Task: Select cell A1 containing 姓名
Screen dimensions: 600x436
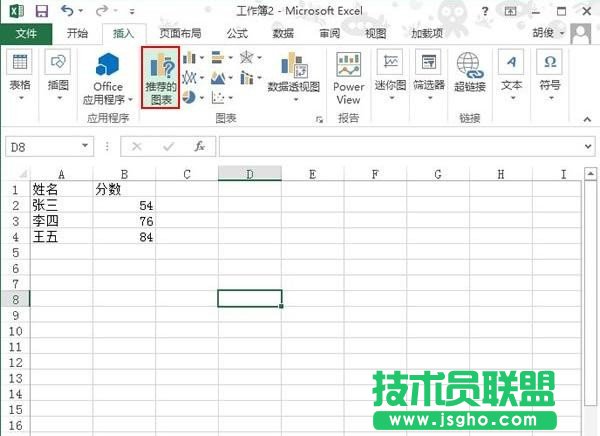Action: 62,189
